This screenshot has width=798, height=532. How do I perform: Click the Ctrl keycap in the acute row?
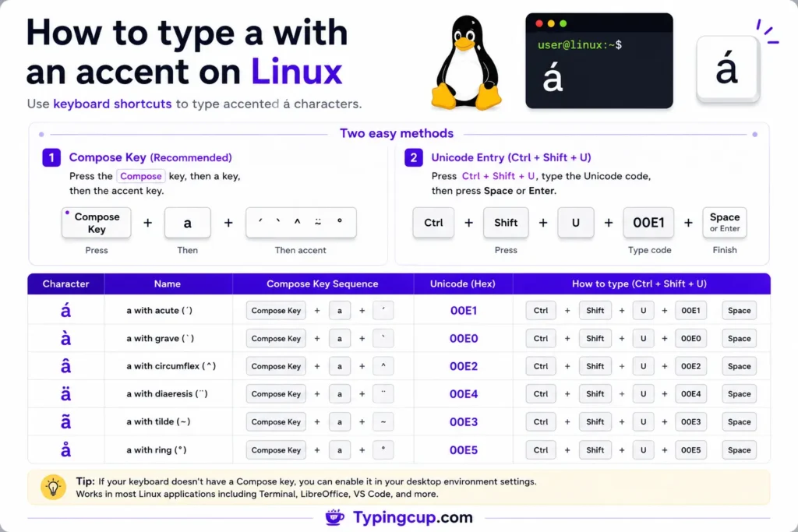(x=541, y=310)
